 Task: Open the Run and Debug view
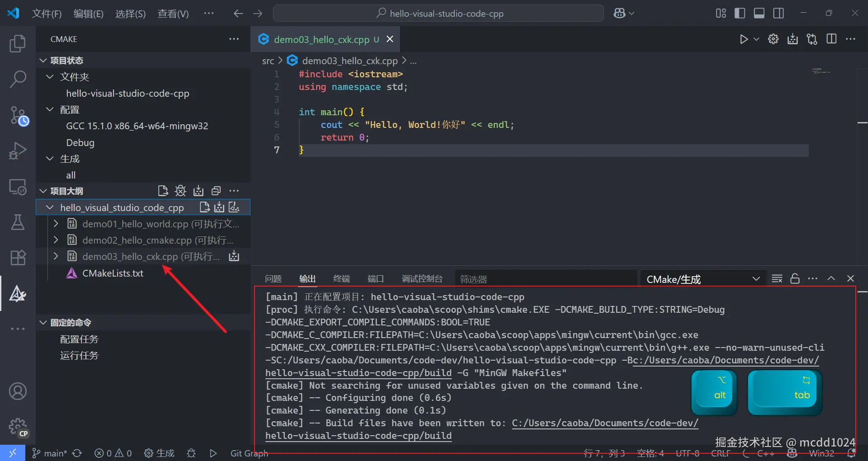click(x=18, y=151)
